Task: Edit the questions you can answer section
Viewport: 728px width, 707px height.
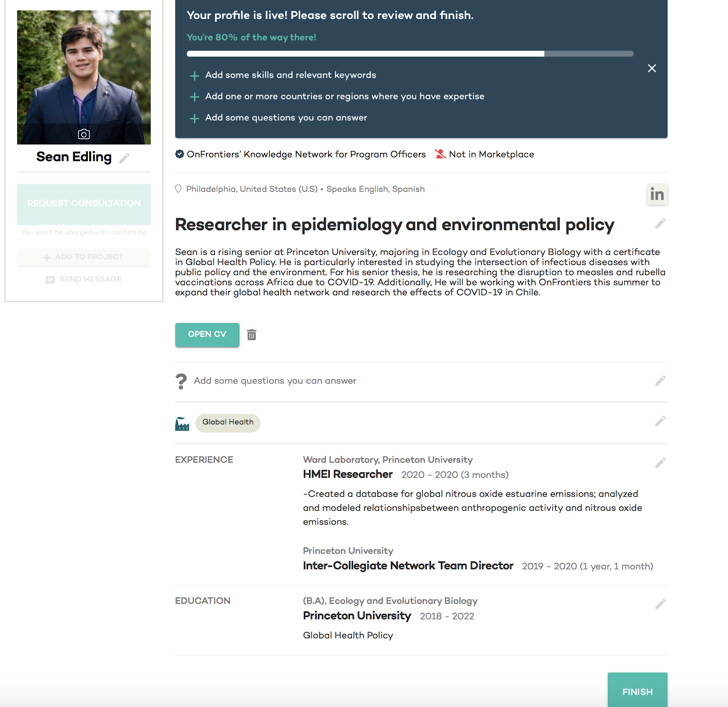Action: click(660, 381)
